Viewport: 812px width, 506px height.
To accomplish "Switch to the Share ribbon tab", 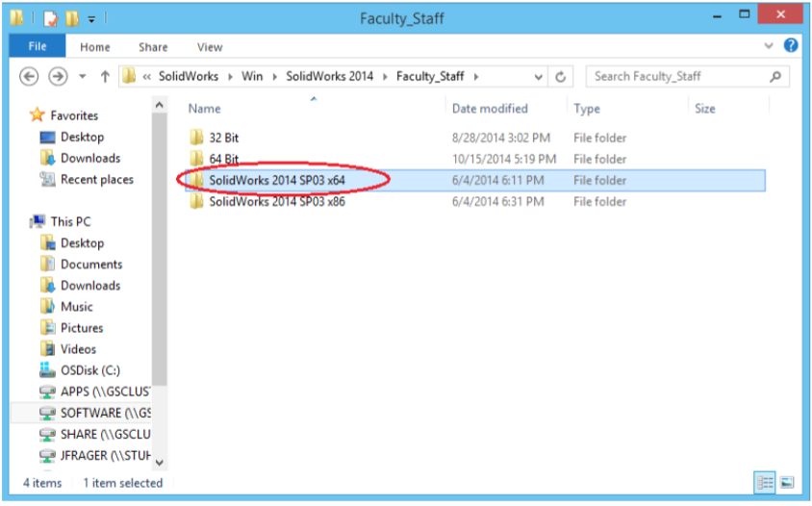I will [x=153, y=46].
